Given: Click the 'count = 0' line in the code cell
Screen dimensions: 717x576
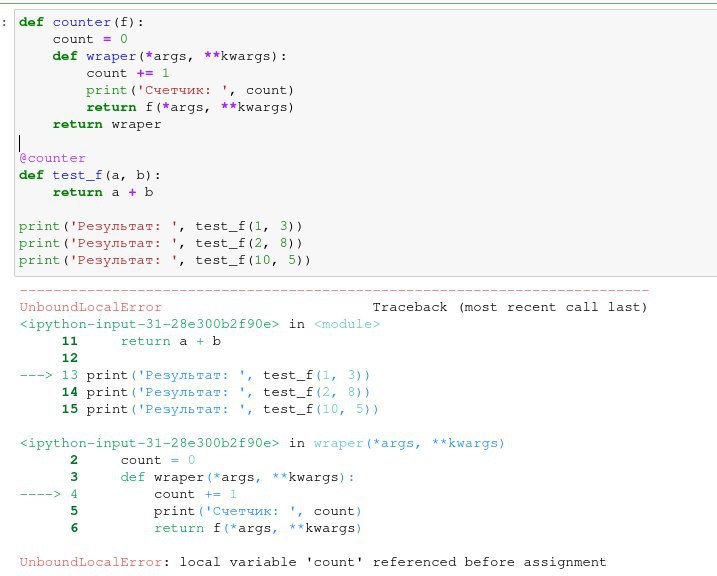Looking at the screenshot, I should [90, 39].
